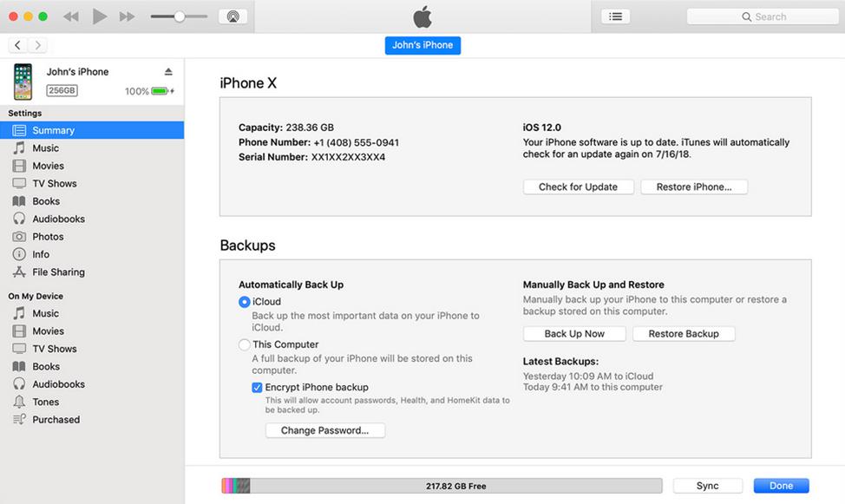
Task: Open Summary in Settings sidebar
Action: pos(92,130)
